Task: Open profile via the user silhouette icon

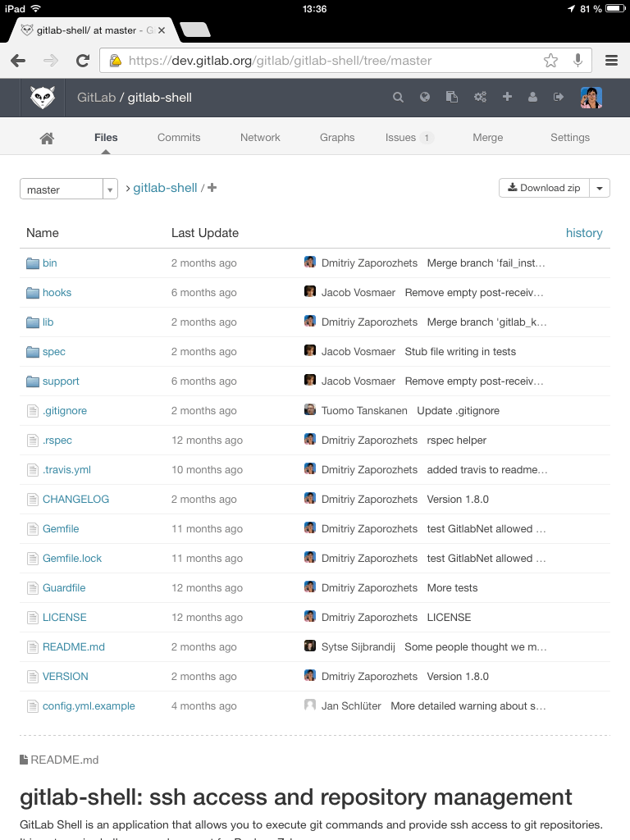Action: click(x=532, y=97)
